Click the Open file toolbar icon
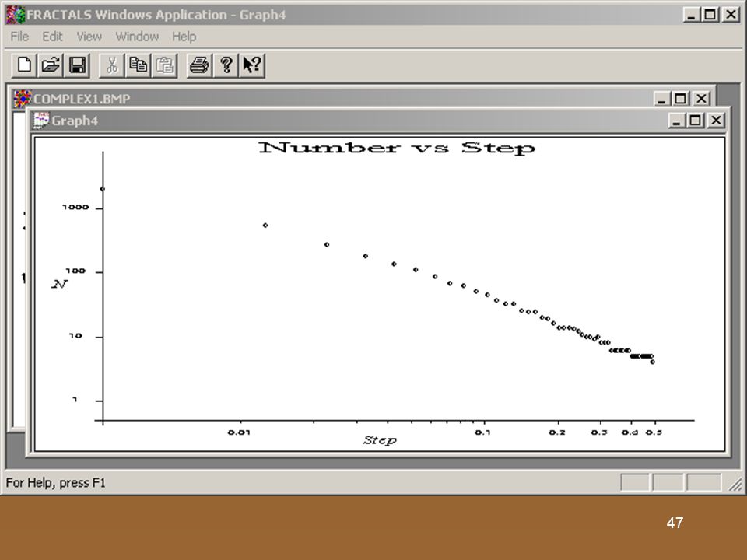747x560 pixels. click(51, 65)
